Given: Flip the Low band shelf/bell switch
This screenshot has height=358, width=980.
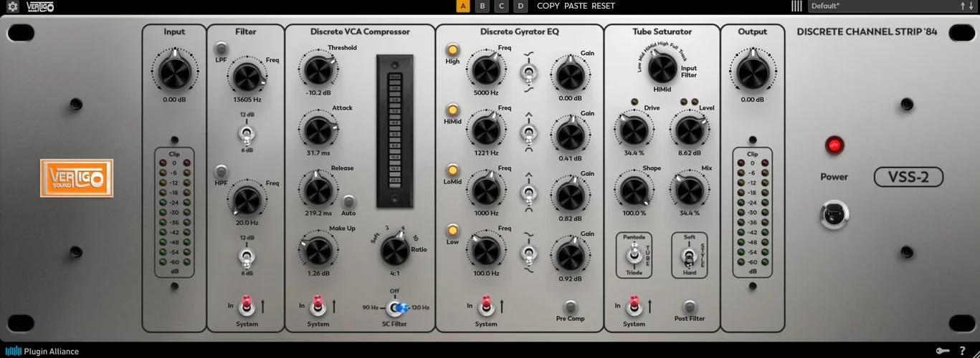Looking at the screenshot, I should 529,253.
